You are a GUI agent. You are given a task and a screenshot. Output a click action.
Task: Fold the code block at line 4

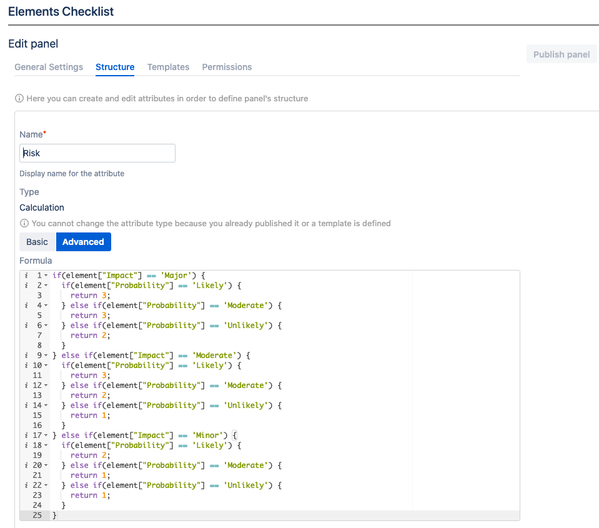click(46, 305)
